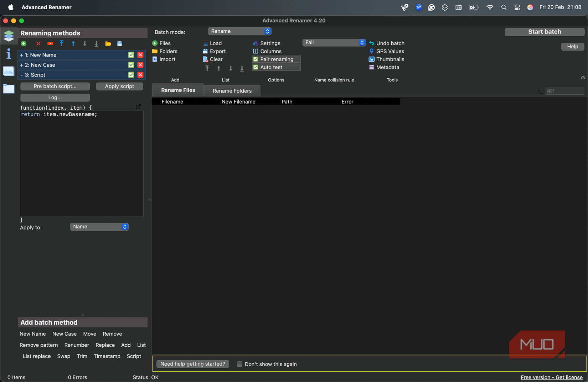Click the green add method icon

pos(24,43)
